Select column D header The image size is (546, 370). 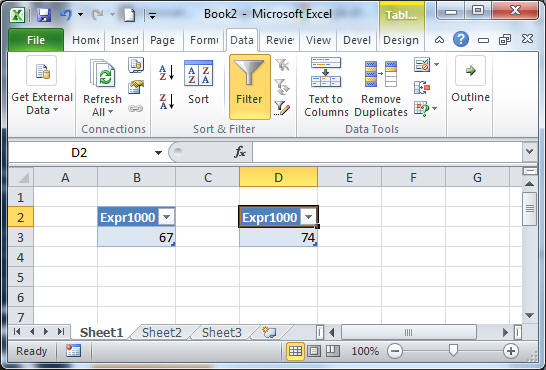279,178
